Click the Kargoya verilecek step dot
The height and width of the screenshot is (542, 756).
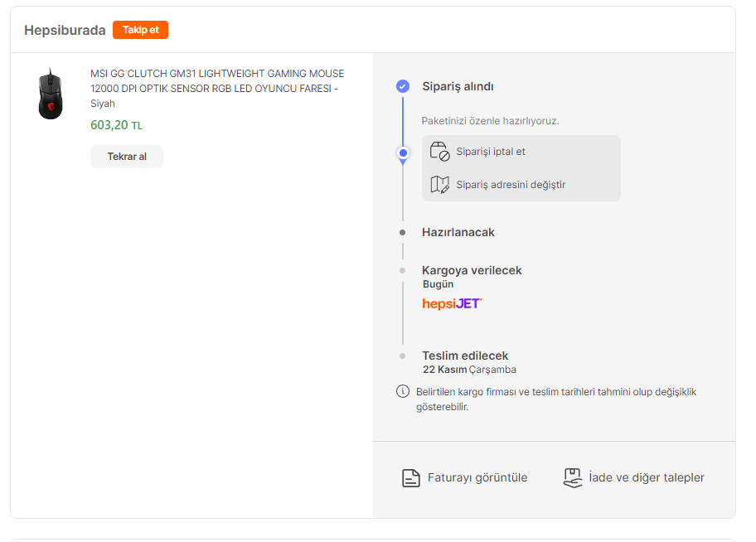(x=403, y=270)
